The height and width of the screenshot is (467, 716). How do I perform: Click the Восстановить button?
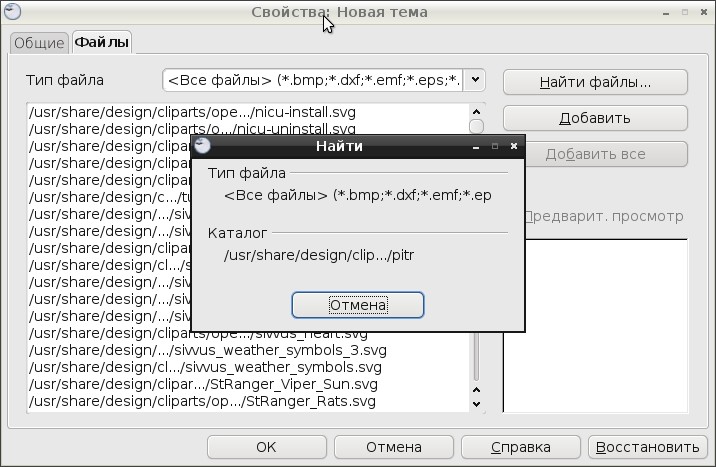(x=648, y=447)
